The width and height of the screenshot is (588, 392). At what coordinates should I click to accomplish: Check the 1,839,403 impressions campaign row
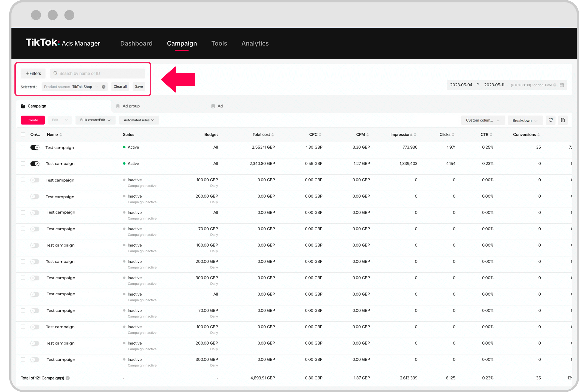click(23, 163)
